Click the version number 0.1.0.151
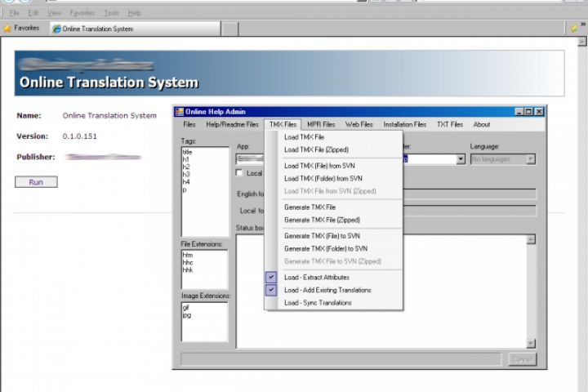This screenshot has width=588, height=392. pos(79,136)
